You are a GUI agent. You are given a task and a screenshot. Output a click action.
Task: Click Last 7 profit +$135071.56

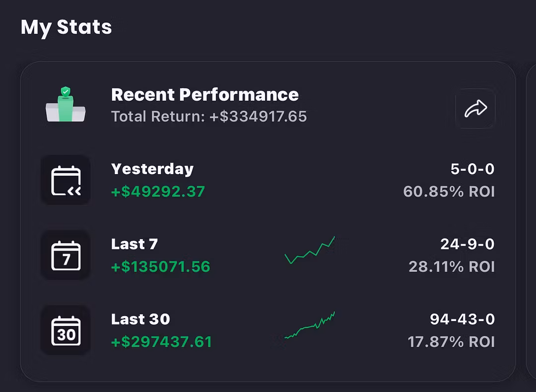tap(161, 266)
